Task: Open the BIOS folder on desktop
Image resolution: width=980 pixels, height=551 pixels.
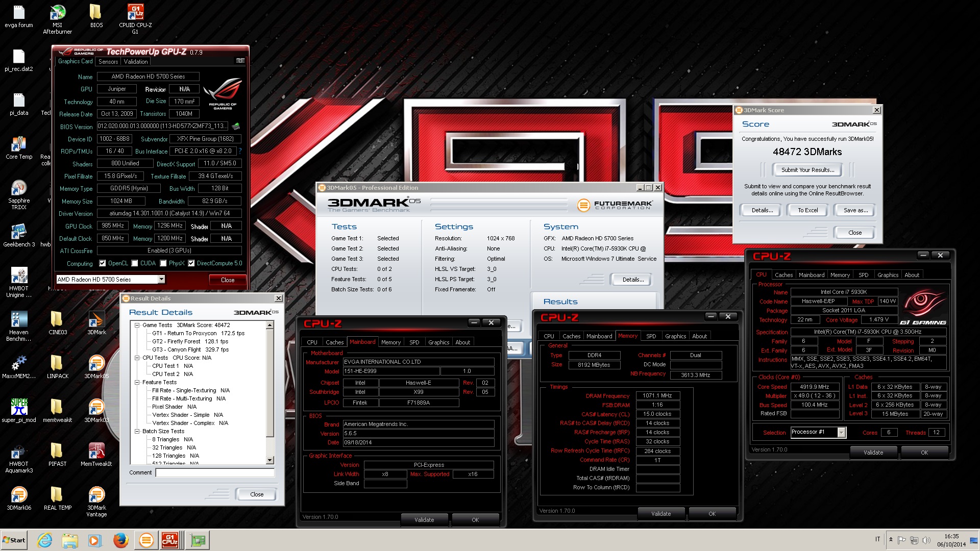Action: (96, 16)
